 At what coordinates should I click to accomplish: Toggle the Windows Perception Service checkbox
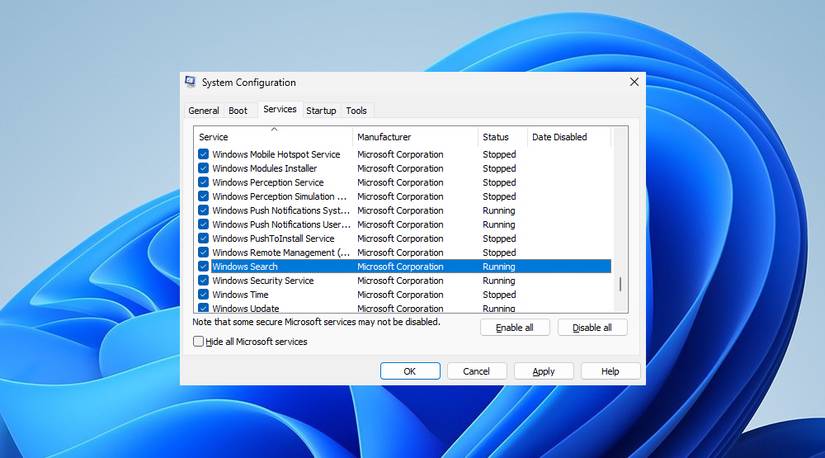204,182
